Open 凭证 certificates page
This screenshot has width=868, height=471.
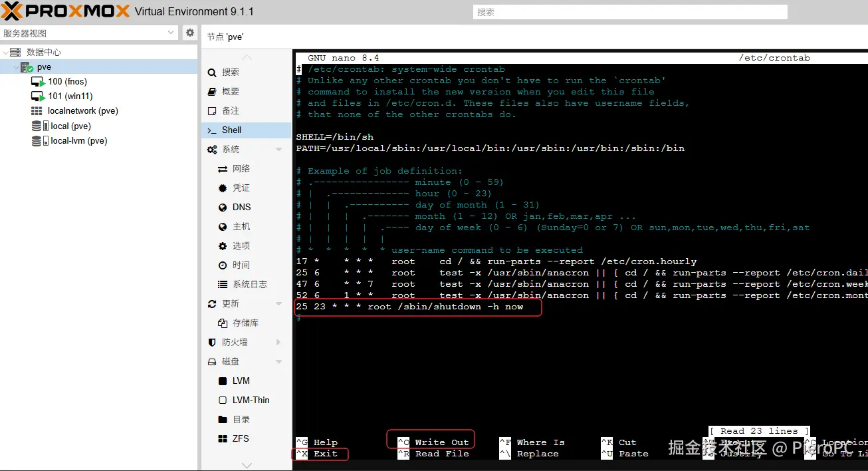coord(241,188)
